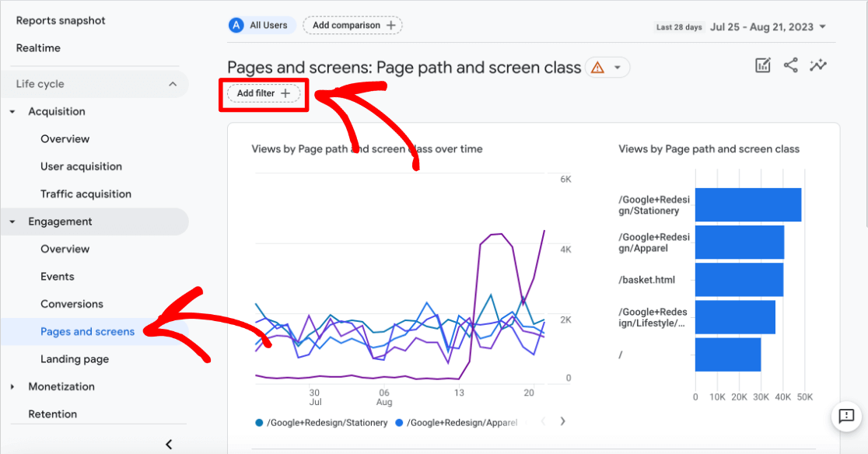Open Pages and screens report
The image size is (868, 454).
[x=87, y=332]
